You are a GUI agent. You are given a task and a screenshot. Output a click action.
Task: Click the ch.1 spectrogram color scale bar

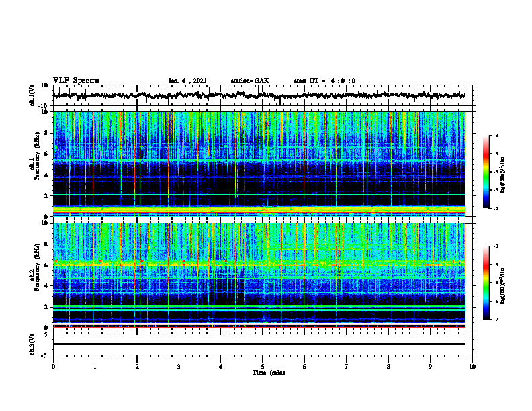486,172
